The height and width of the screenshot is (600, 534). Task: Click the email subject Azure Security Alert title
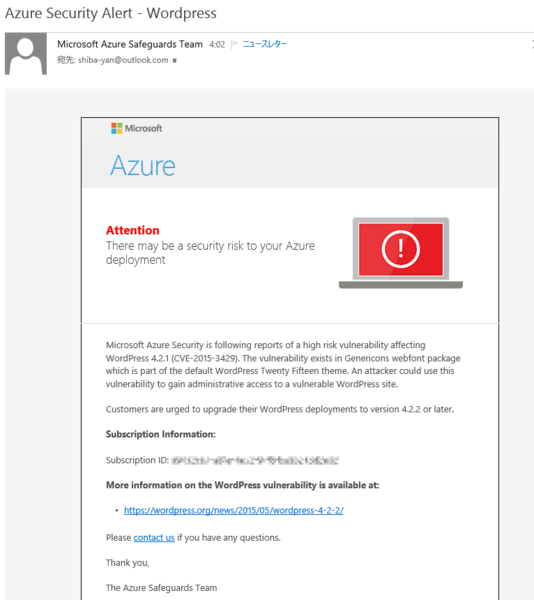[111, 13]
